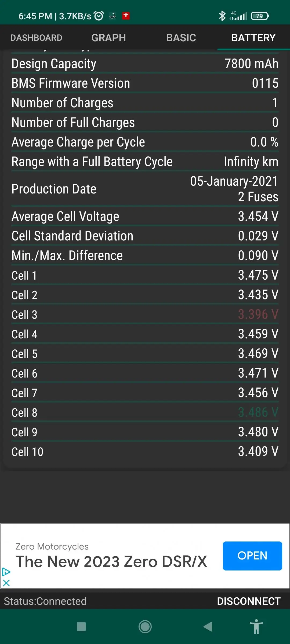This screenshot has width=290, height=644.
Task: Tap the Battery tab
Action: point(253,38)
